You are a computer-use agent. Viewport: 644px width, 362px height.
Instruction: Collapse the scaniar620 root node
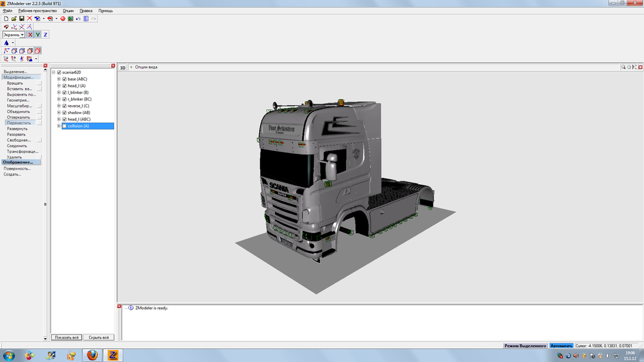[53, 72]
